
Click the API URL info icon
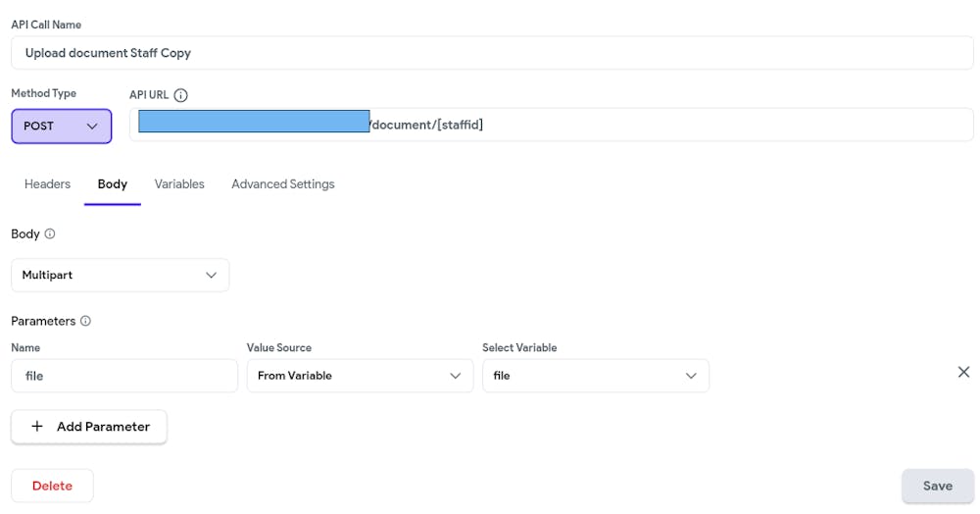click(180, 95)
